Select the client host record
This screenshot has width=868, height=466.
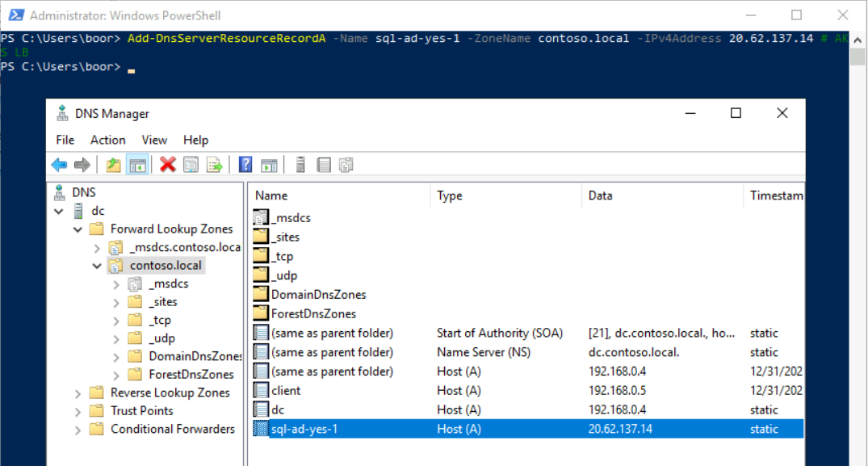pyautogui.click(x=286, y=391)
